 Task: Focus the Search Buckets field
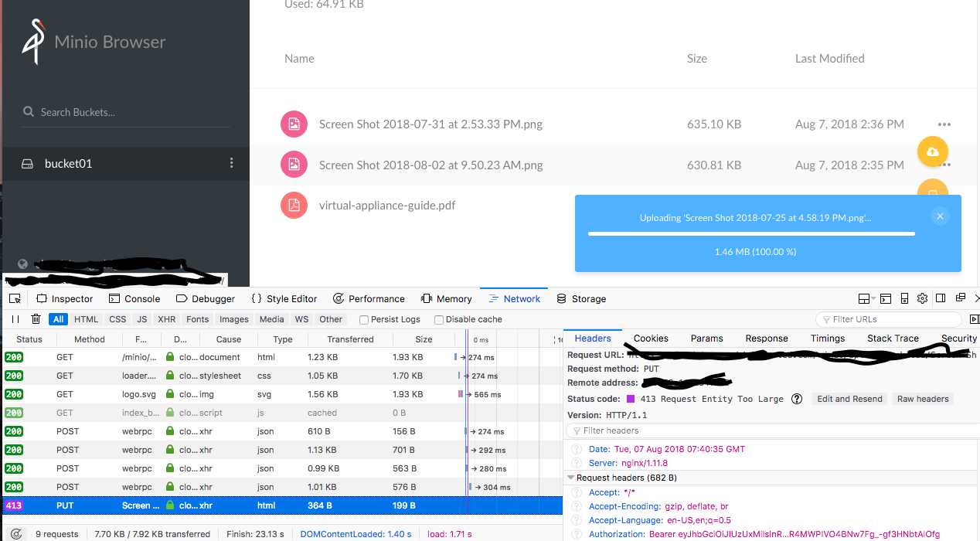pos(126,112)
